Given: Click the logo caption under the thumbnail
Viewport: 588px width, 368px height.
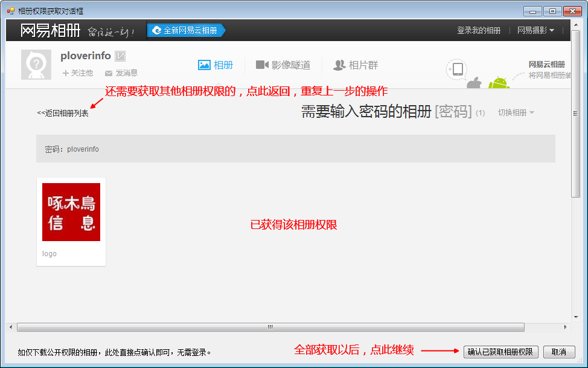Looking at the screenshot, I should 50,253.
